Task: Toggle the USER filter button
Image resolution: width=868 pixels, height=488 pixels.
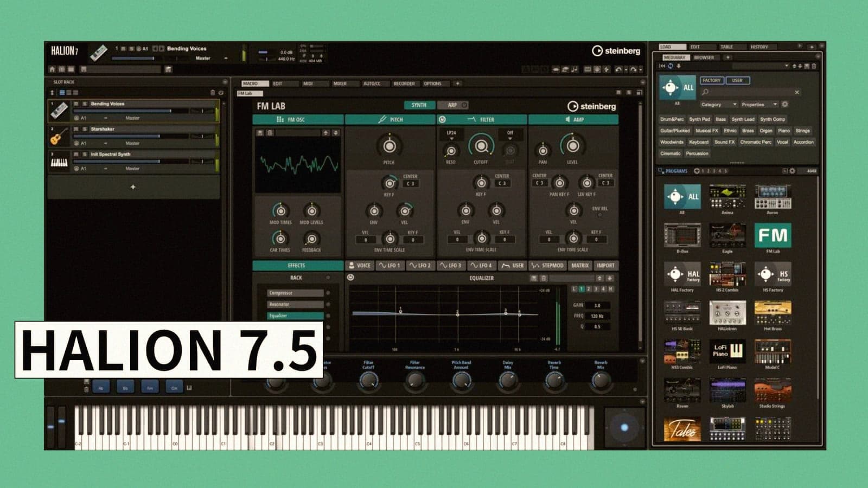Action: coord(737,80)
